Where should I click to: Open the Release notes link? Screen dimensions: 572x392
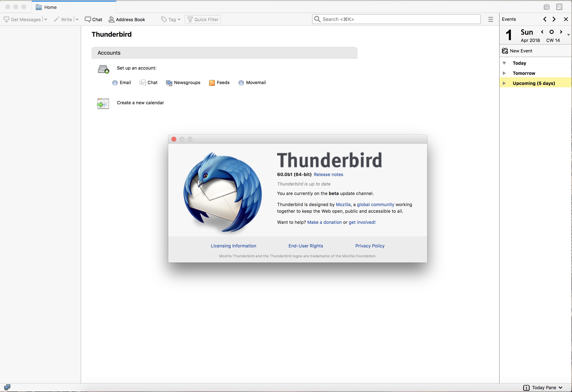(328, 174)
